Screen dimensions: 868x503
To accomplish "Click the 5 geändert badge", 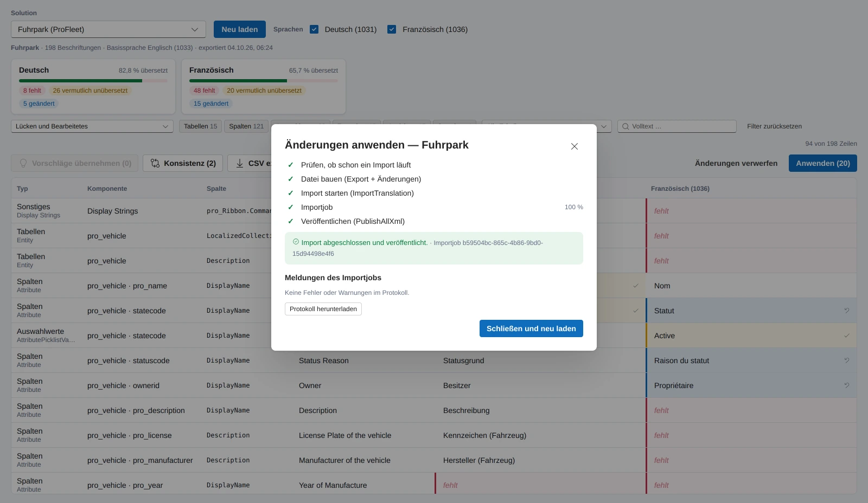I will 39,104.
